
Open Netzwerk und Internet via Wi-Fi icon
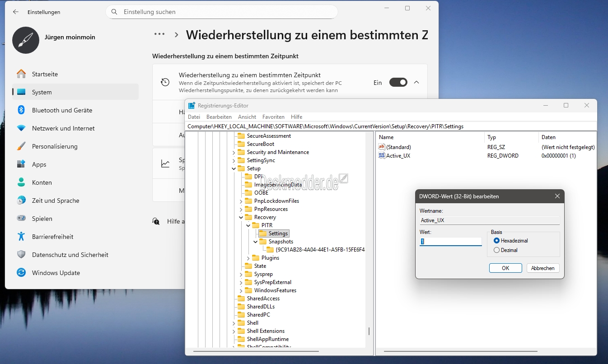pyautogui.click(x=21, y=128)
